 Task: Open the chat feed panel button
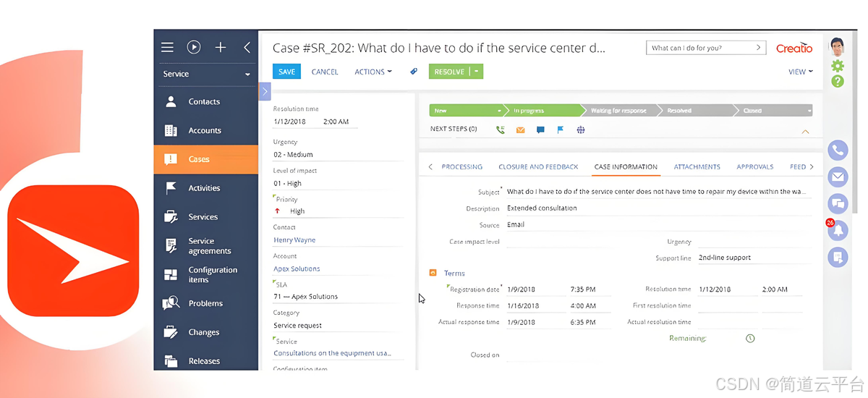coord(838,203)
